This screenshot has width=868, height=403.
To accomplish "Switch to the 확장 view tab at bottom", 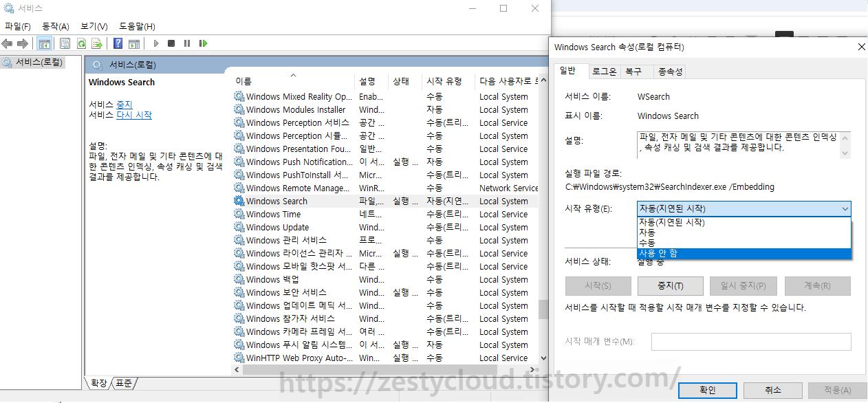I will pos(99,383).
